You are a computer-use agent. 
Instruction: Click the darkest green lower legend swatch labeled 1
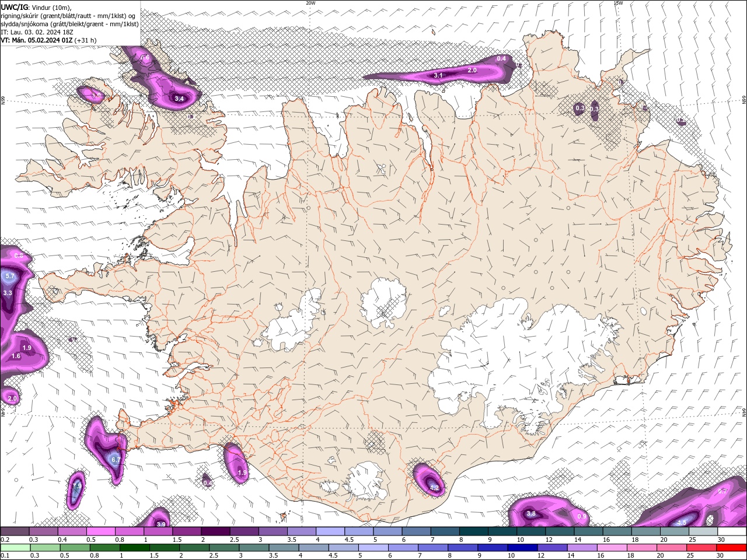click(135, 548)
